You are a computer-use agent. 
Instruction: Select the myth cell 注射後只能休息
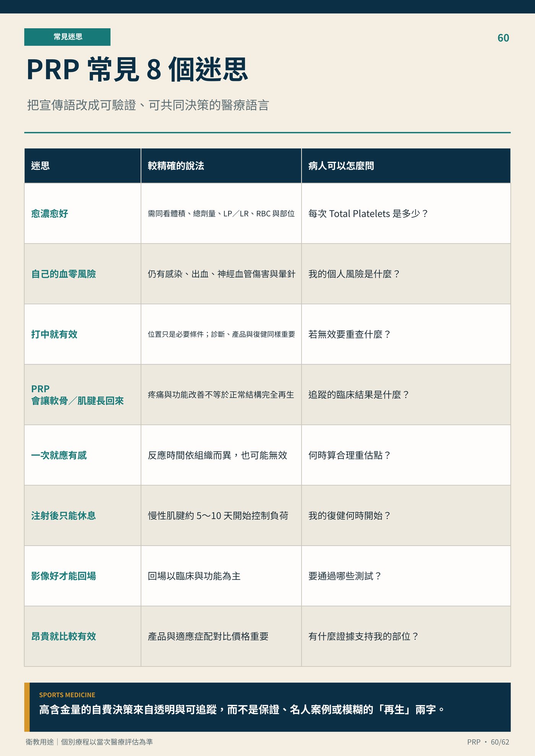tap(83, 515)
